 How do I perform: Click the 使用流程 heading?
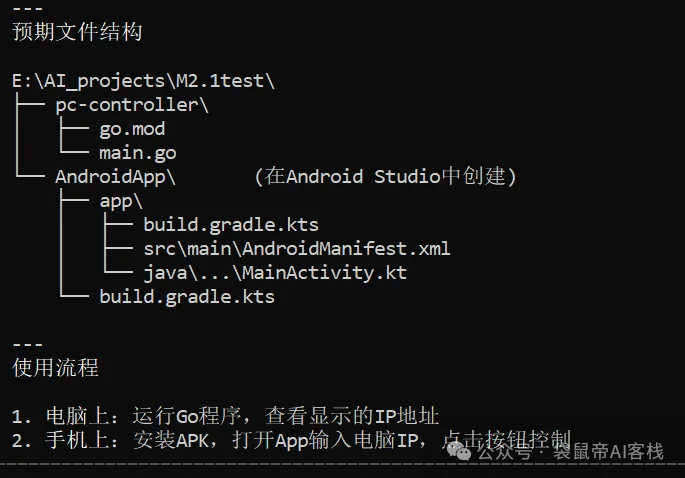55,367
